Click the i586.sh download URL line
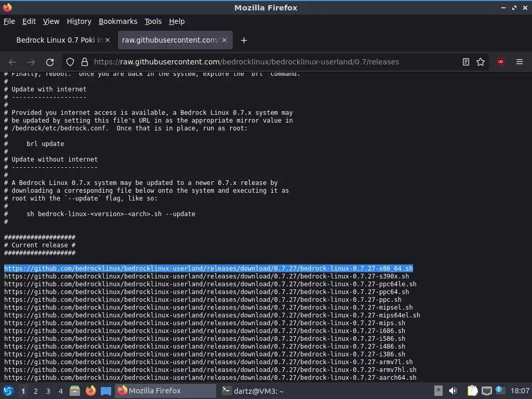Viewport: 532px width, 399px height. pos(205,339)
